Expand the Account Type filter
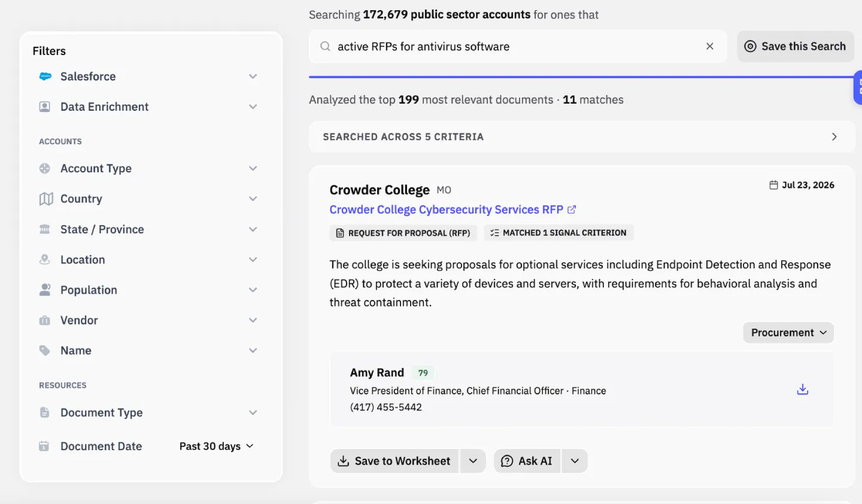Viewport: 862px width, 504px height. coord(253,168)
